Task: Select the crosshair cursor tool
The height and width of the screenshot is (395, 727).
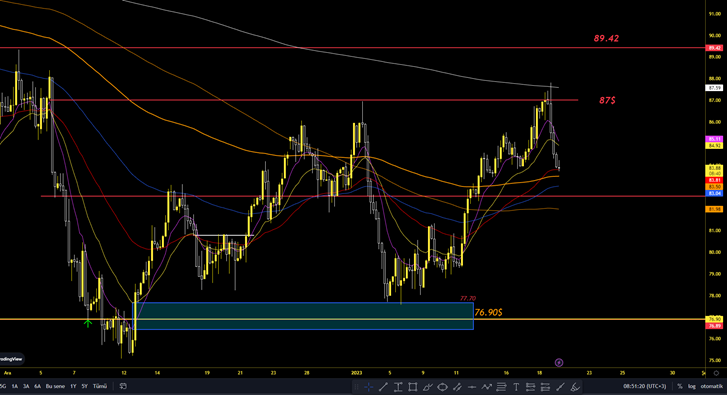Action: pyautogui.click(x=369, y=387)
